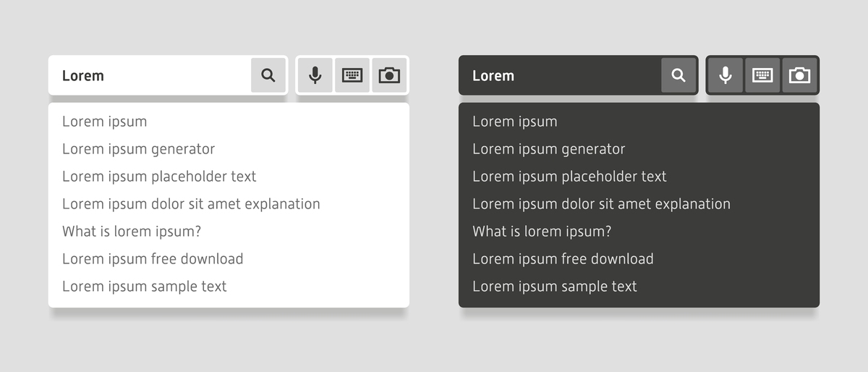The height and width of the screenshot is (372, 868).
Task: Open the keyboard icon in dark theme
Action: point(762,75)
